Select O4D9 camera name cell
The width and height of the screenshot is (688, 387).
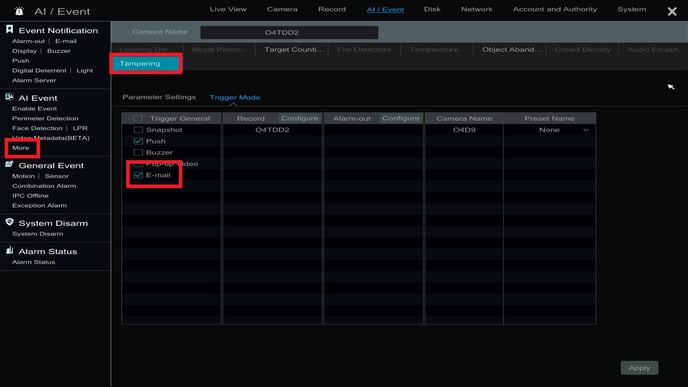[464, 130]
